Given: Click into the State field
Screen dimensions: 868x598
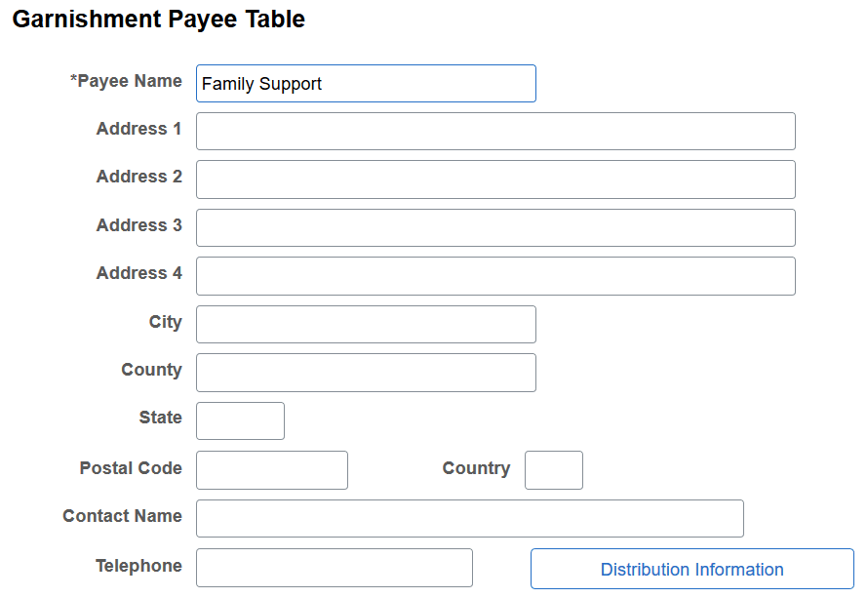Looking at the screenshot, I should 240,420.
